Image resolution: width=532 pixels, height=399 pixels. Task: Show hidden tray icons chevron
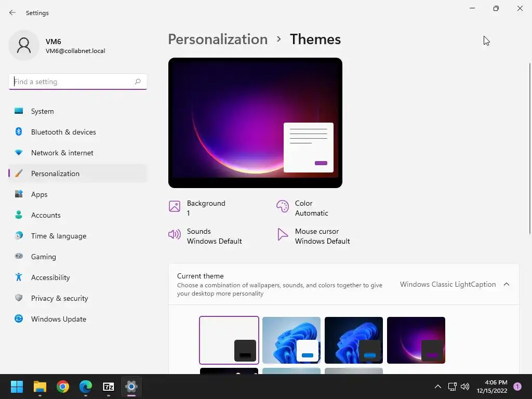(x=437, y=387)
